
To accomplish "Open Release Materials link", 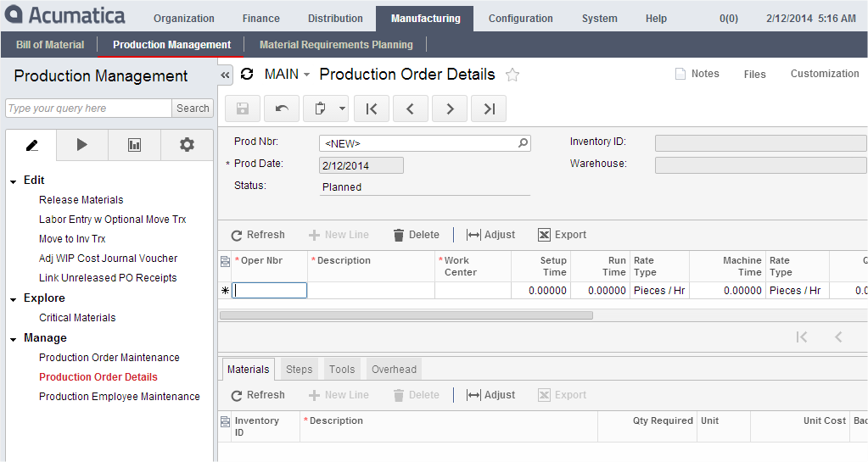I will (81, 200).
